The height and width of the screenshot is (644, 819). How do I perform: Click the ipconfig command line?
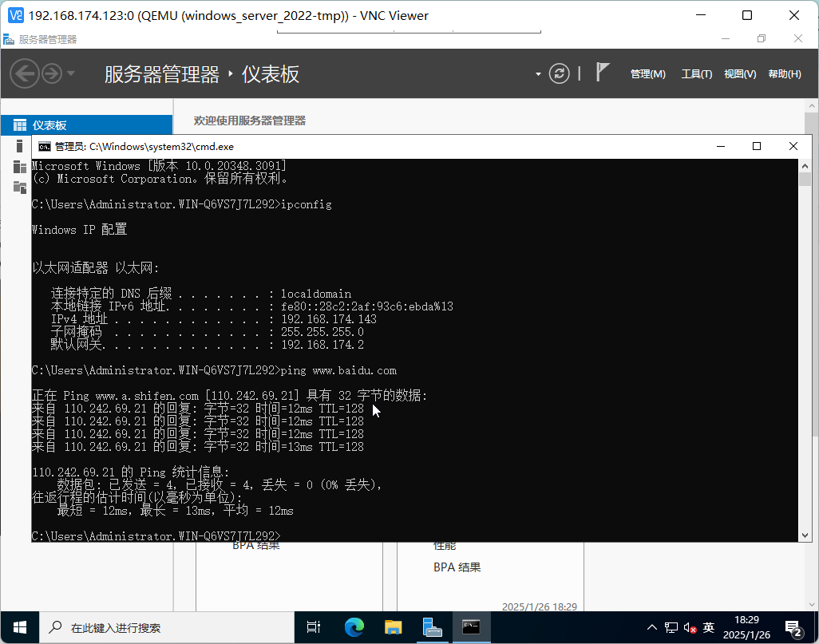pyautogui.click(x=182, y=204)
